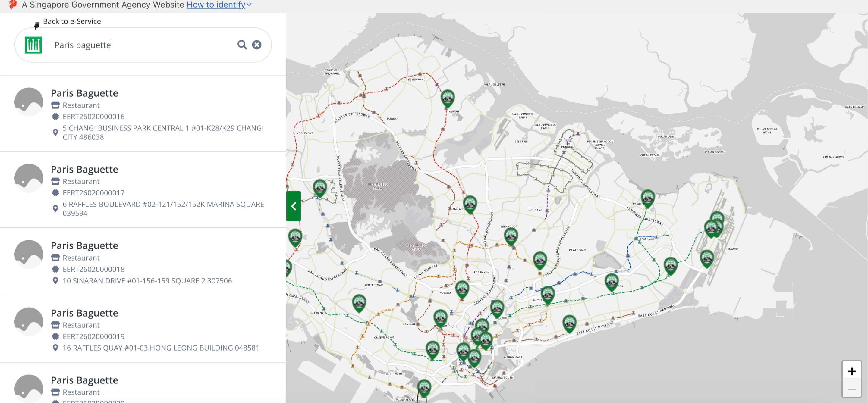The width and height of the screenshot is (868, 403).
Task: Click the Back to e-Service pin icon
Action: coord(36,25)
